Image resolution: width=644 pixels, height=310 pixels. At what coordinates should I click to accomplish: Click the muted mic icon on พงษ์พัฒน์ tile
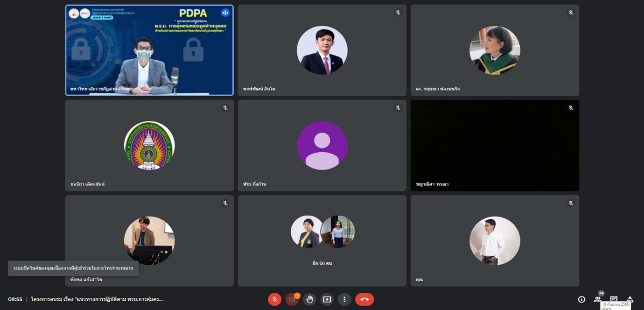[x=398, y=13]
